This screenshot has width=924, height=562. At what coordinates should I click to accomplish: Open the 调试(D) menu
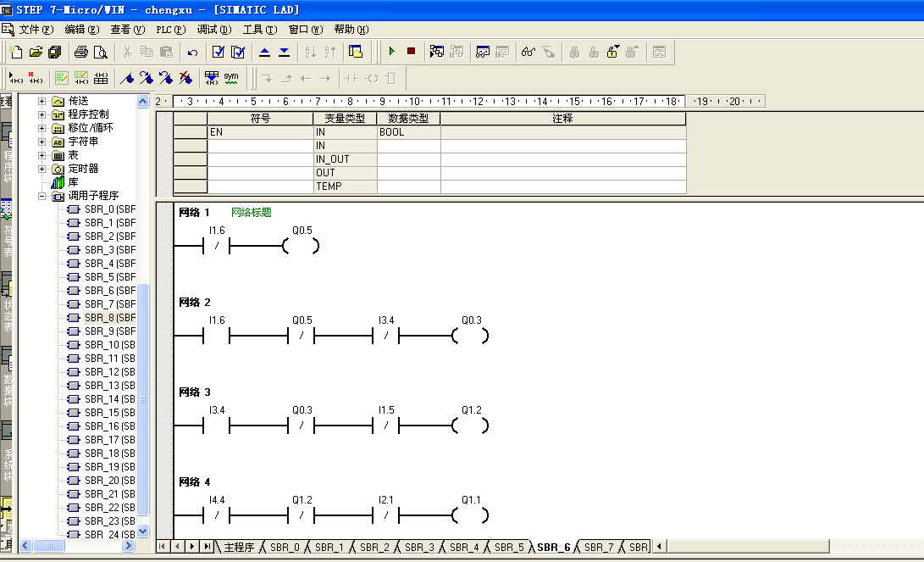[214, 30]
